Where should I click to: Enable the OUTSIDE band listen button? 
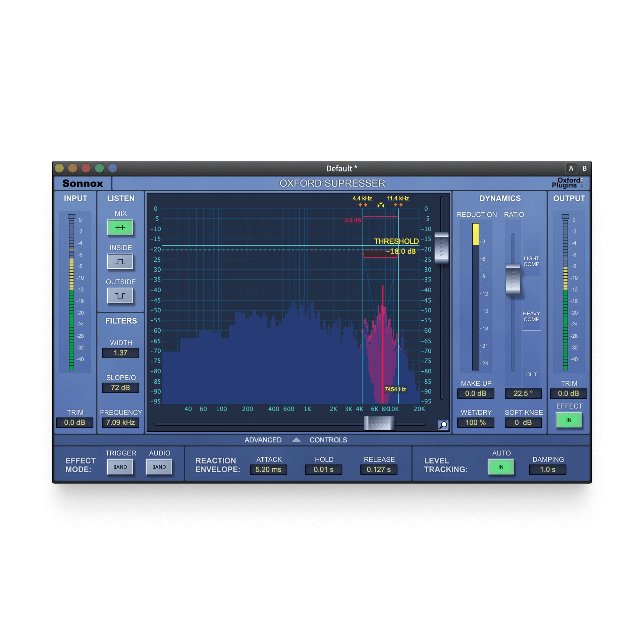(120, 296)
